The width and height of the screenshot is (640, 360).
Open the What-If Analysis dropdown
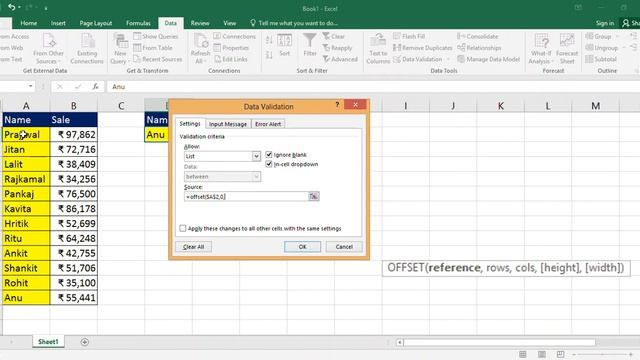[541, 49]
